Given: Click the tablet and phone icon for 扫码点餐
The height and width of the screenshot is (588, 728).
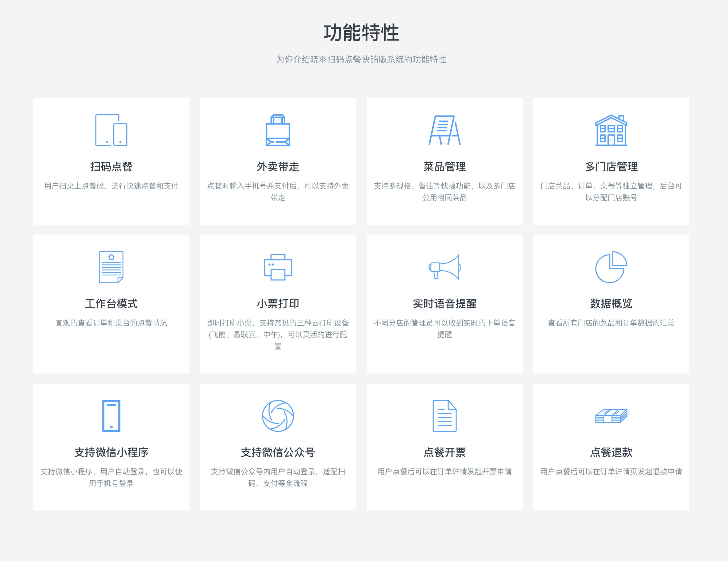Looking at the screenshot, I should point(111,130).
